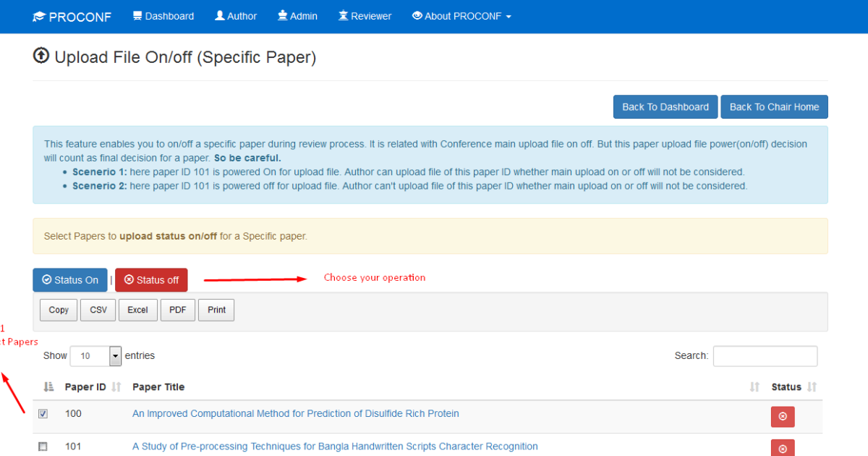Select Paper ID cell 101
The image size is (868, 456).
pos(73,447)
